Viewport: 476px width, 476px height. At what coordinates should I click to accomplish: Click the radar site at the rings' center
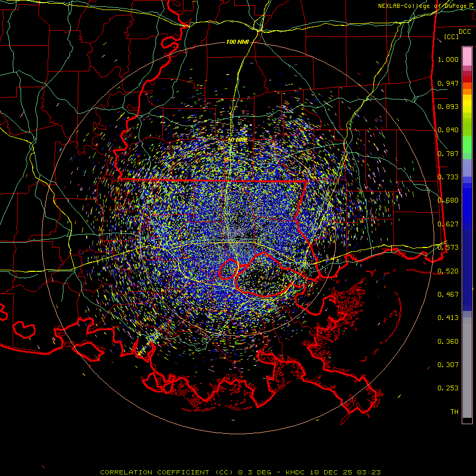(237, 239)
